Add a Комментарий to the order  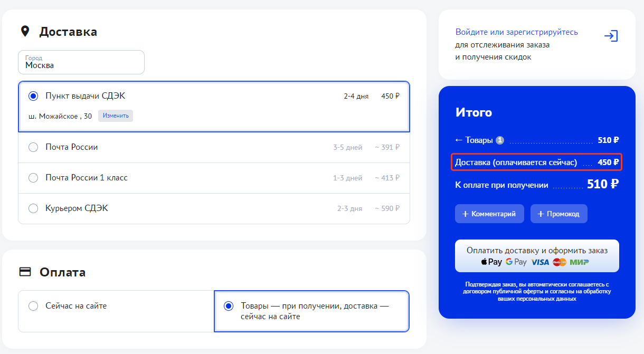pyautogui.click(x=489, y=214)
